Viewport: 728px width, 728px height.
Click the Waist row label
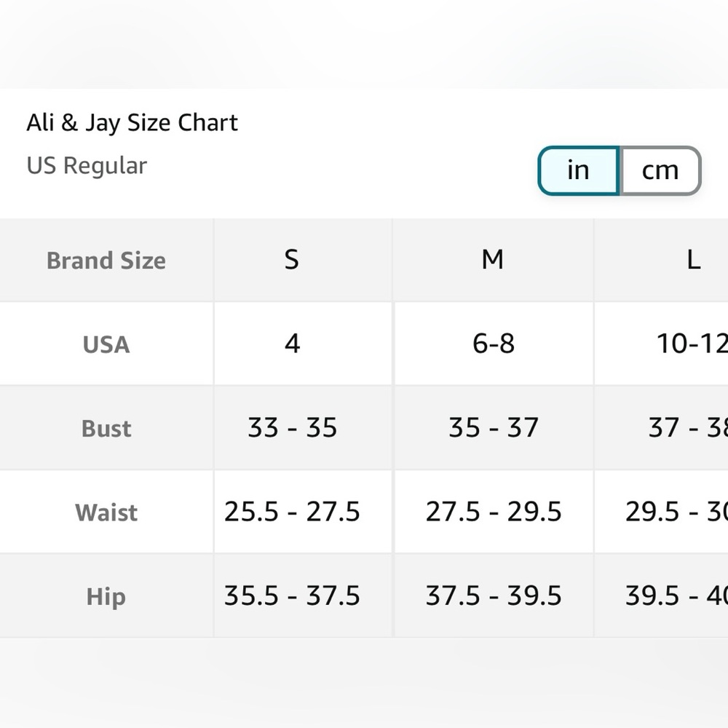pos(106,512)
